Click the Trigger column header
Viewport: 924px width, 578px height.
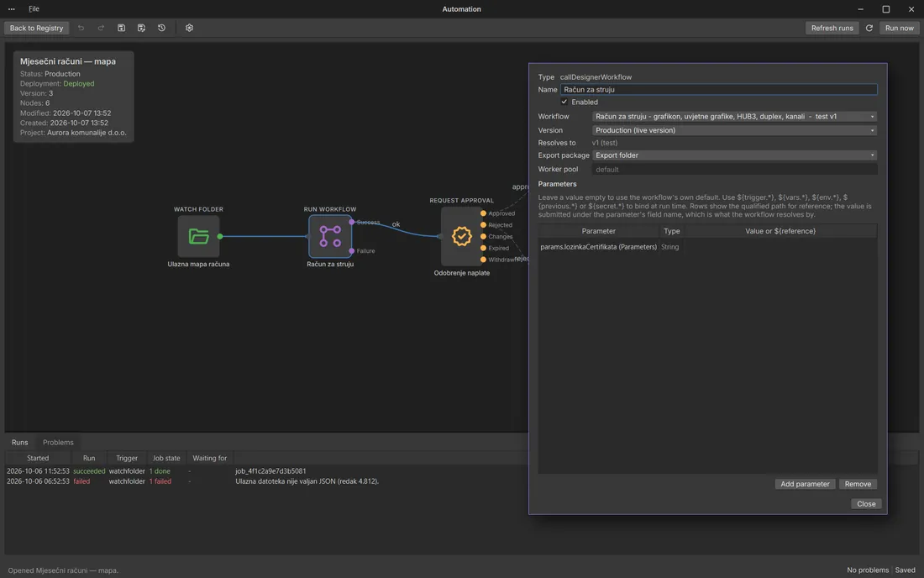coord(127,458)
